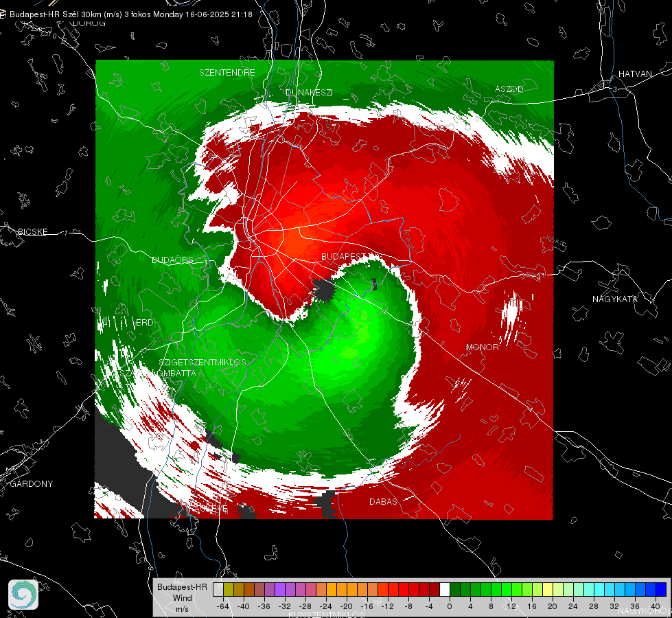
Task: Select the RACKEVE label near the bottom
Action: [208, 509]
